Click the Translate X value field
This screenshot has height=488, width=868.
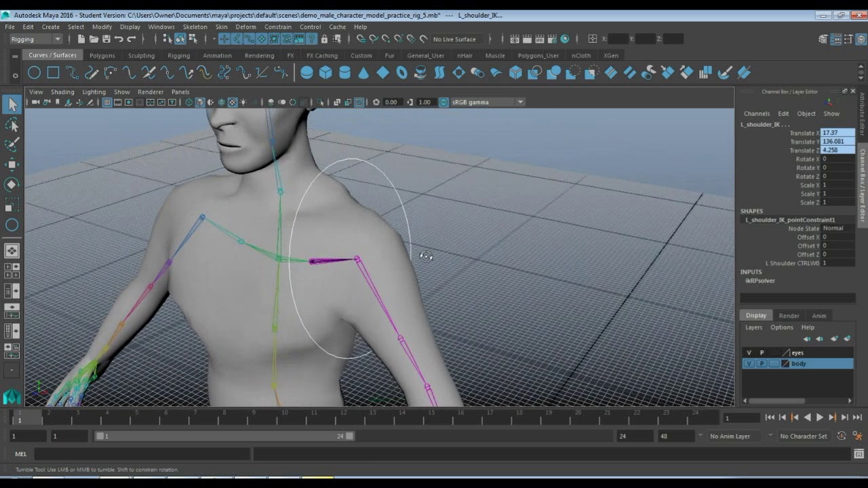(837, 133)
